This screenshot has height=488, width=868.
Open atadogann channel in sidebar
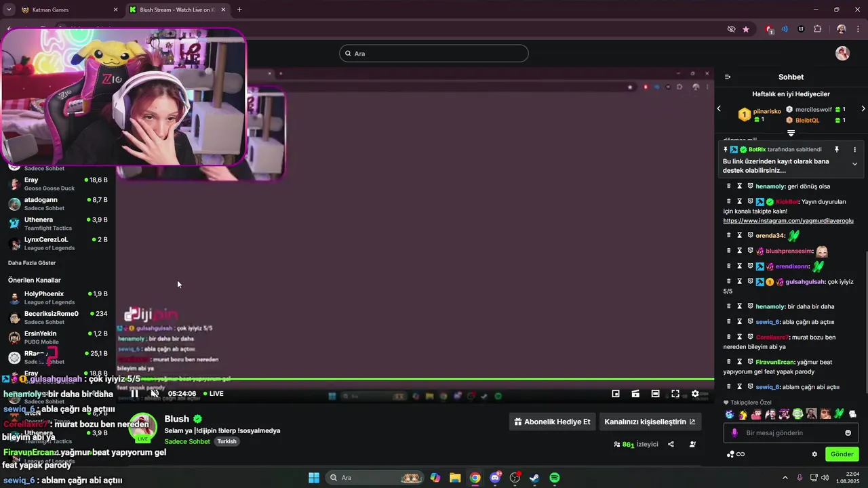pyautogui.click(x=58, y=203)
